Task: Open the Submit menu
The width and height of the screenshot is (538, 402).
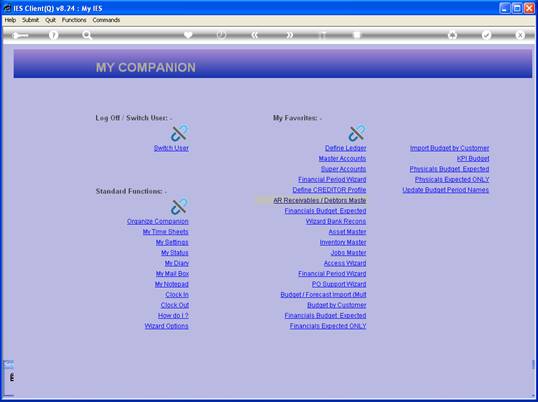Action: tap(31, 20)
